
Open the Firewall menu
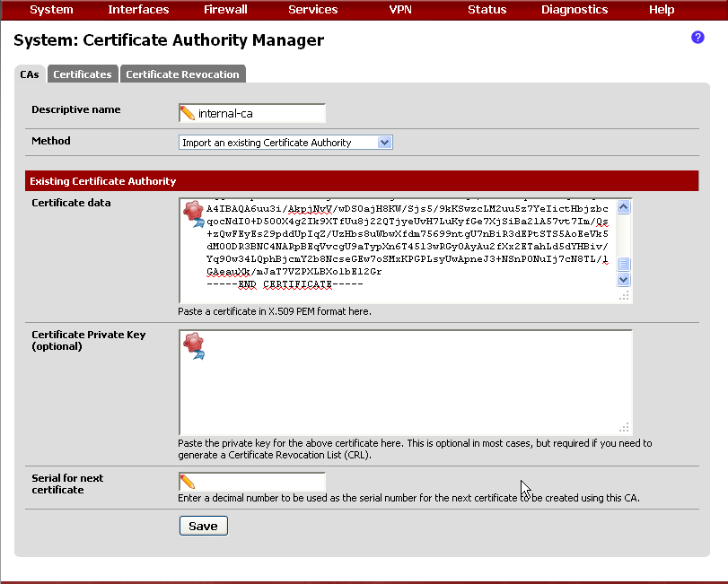[x=225, y=10]
